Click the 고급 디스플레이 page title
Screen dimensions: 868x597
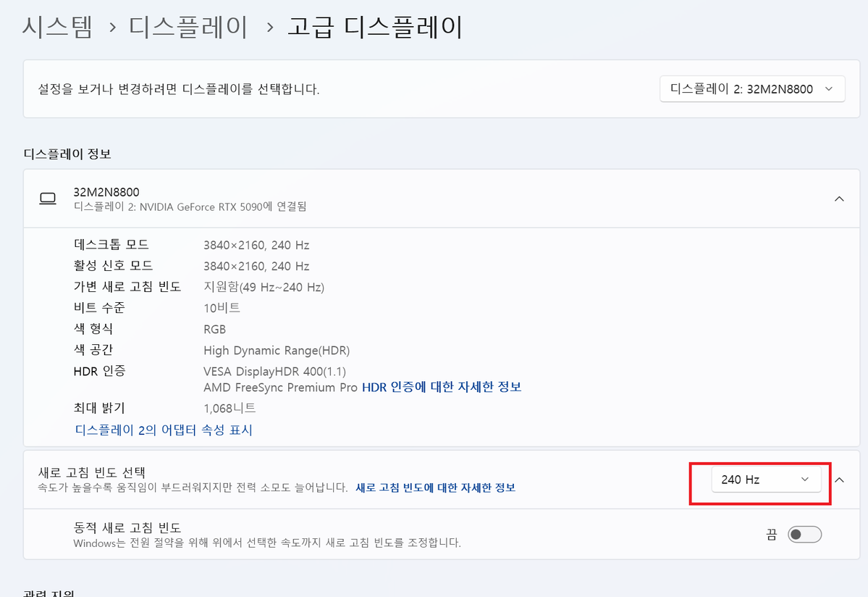(x=375, y=27)
